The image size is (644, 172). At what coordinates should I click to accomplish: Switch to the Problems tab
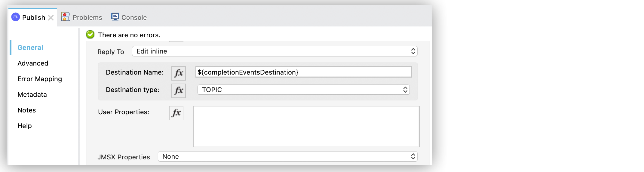point(82,17)
